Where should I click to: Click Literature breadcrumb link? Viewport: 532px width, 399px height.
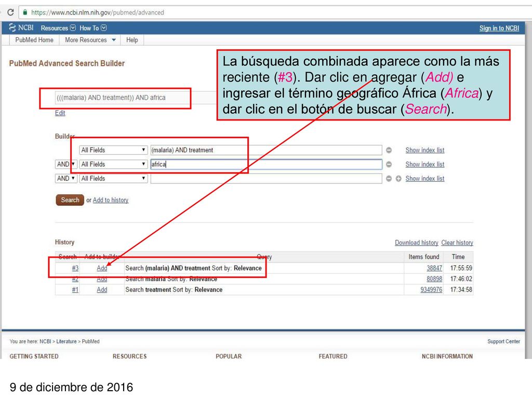66,341
